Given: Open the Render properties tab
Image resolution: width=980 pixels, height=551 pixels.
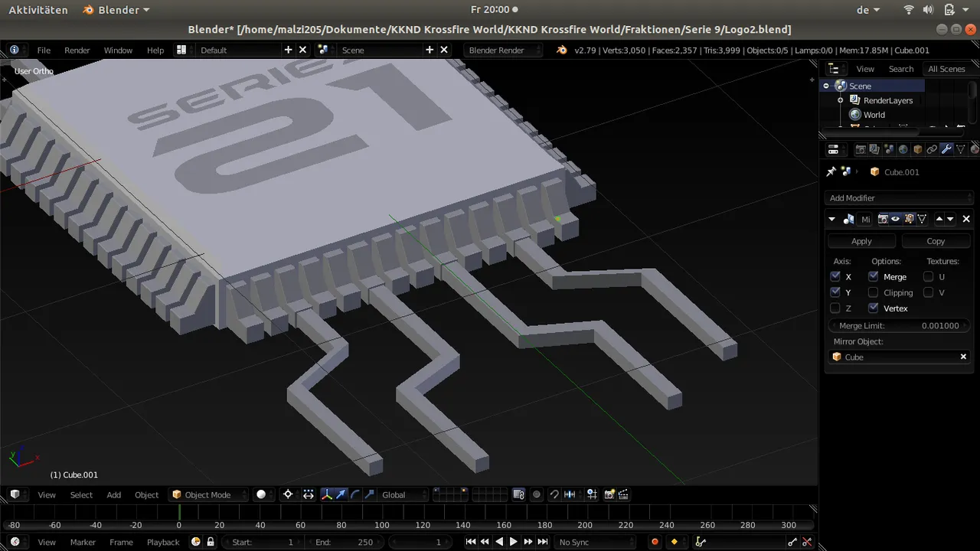Looking at the screenshot, I should click(861, 149).
